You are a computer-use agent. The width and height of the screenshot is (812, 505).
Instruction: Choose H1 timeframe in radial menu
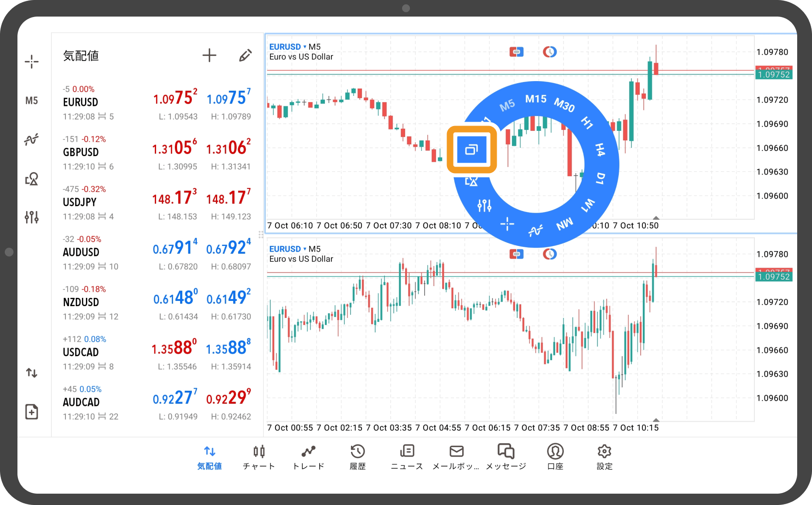click(x=587, y=123)
